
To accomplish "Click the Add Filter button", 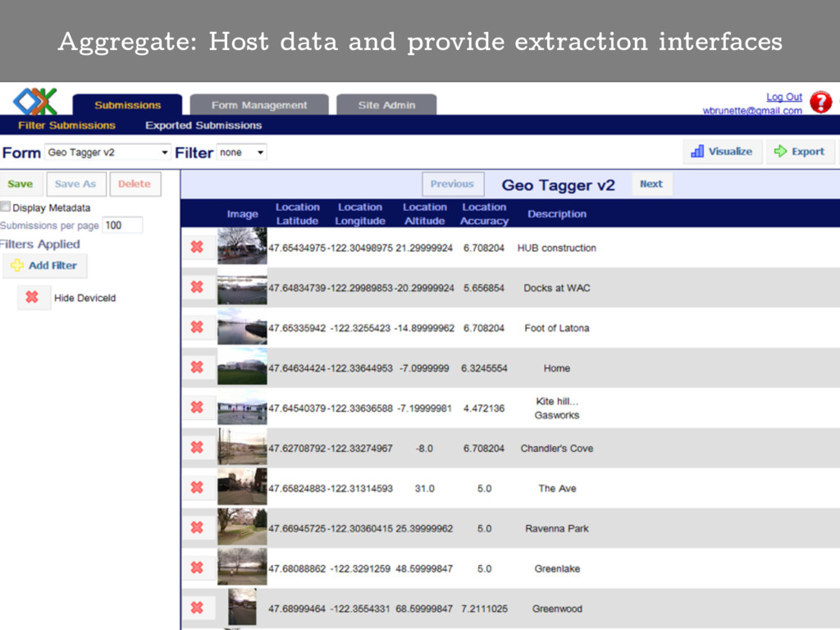I will pyautogui.click(x=45, y=266).
